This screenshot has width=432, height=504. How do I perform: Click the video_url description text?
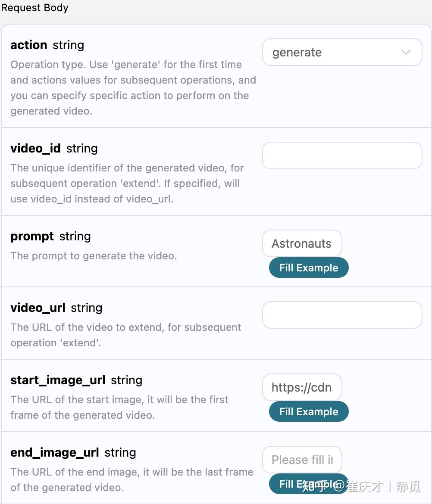125,335
